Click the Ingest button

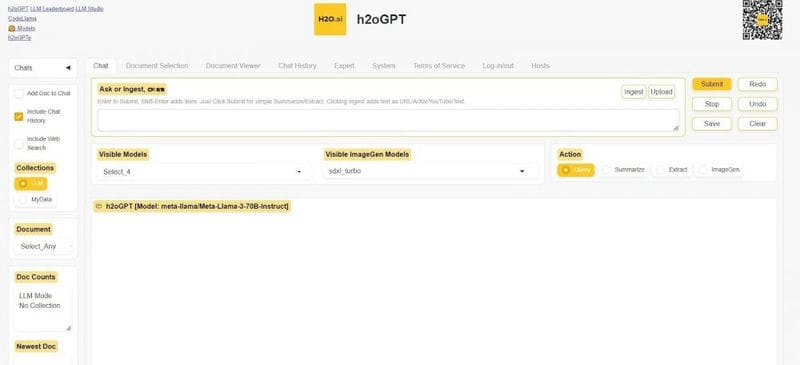tap(634, 92)
